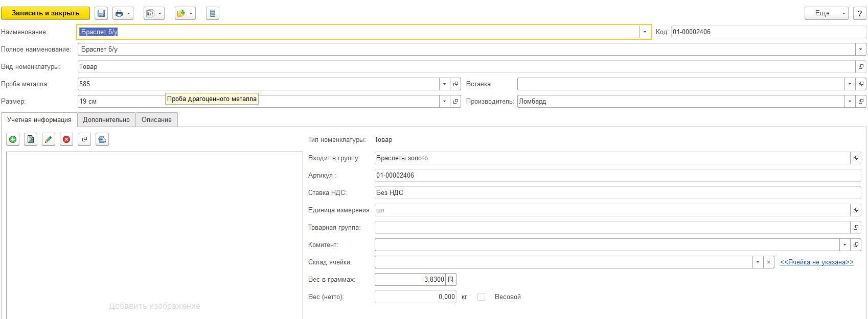868x319 pixels.
Task: Open the printer icon menu
Action: coord(123,13)
